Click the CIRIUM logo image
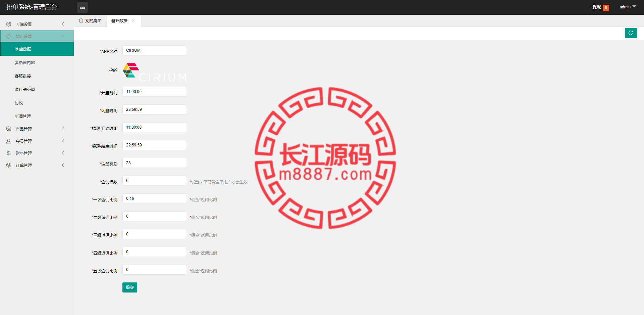Screen dimensions: 644x315 [x=154, y=72]
